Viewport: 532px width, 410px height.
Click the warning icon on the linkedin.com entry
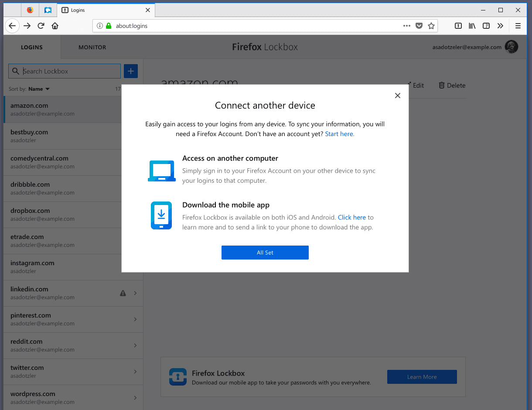(123, 293)
